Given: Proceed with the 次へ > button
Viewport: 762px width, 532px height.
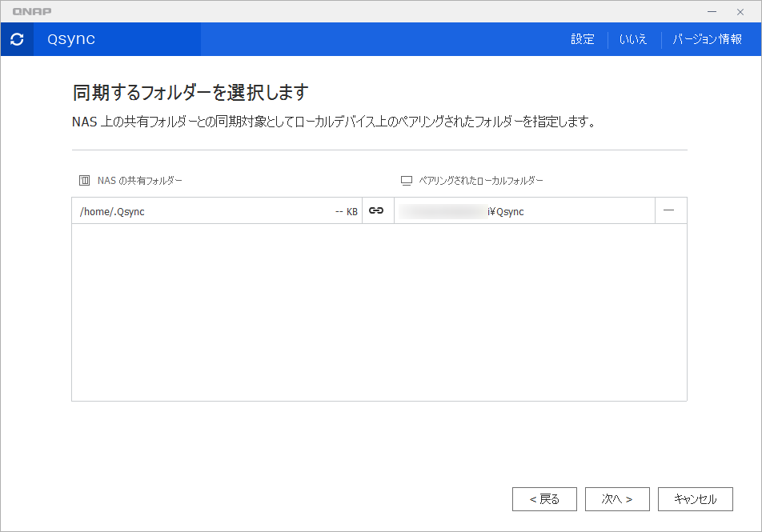Looking at the screenshot, I should point(617,499).
